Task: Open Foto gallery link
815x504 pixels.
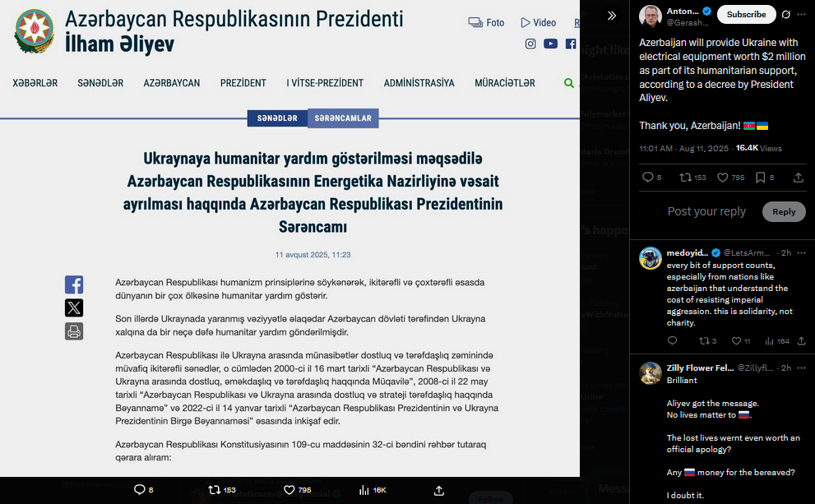Action: (486, 22)
